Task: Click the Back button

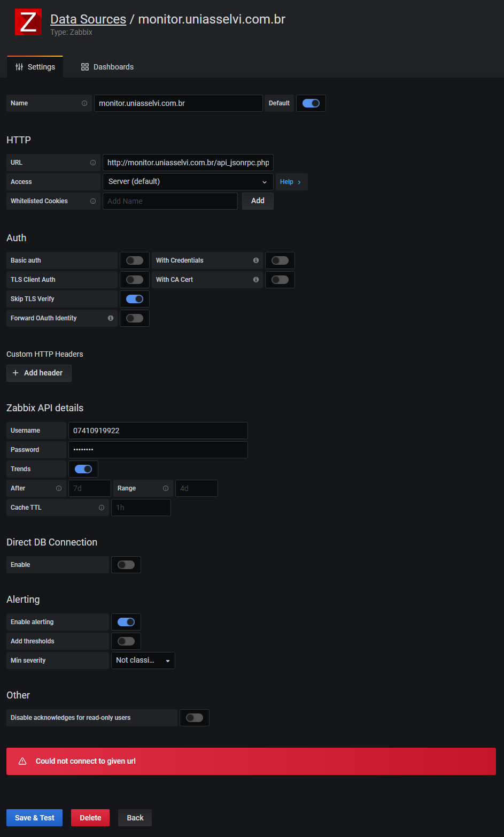Action: pyautogui.click(x=135, y=818)
